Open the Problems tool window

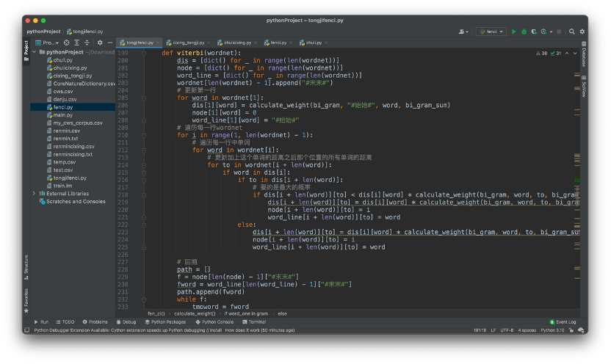(95, 322)
